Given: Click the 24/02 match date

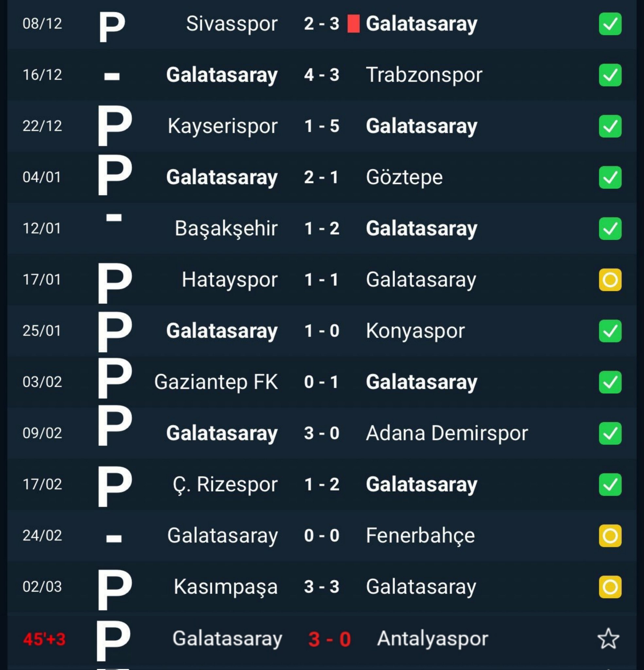Looking at the screenshot, I should (x=42, y=536).
